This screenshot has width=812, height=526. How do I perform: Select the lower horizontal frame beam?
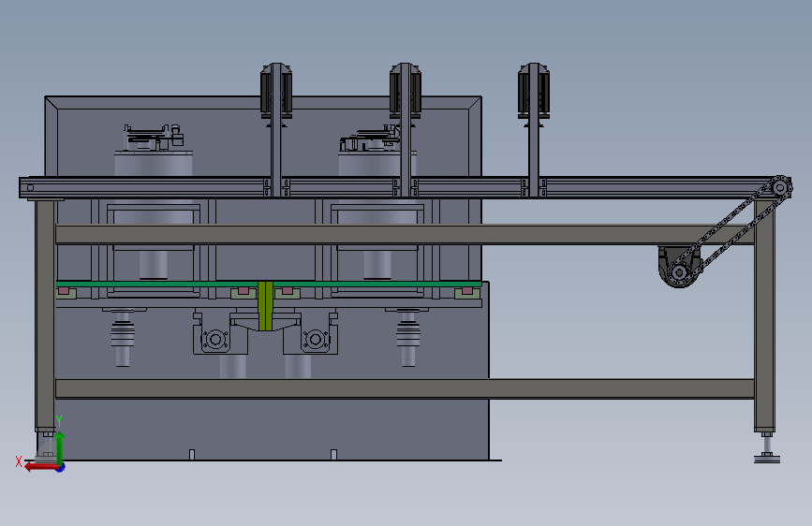pyautogui.click(x=405, y=388)
